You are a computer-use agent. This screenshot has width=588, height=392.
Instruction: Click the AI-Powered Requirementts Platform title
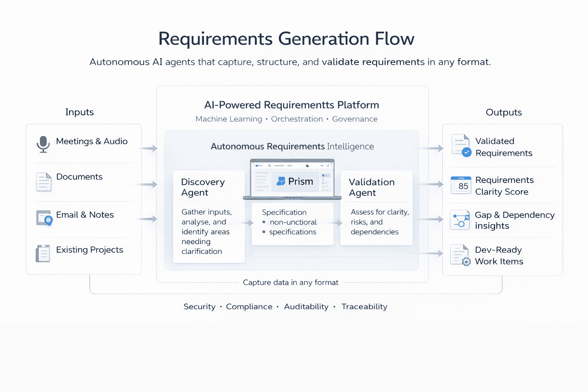point(292,105)
